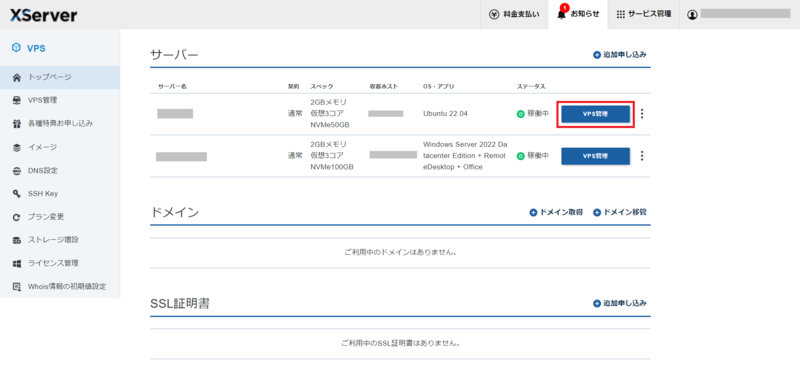
Task: Select VPS heading in sidebar
Action: click(x=36, y=48)
